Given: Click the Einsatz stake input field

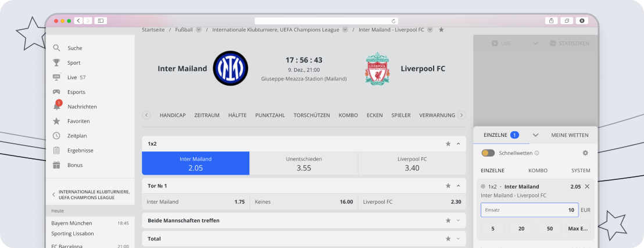Looking at the screenshot, I should pos(529,210).
